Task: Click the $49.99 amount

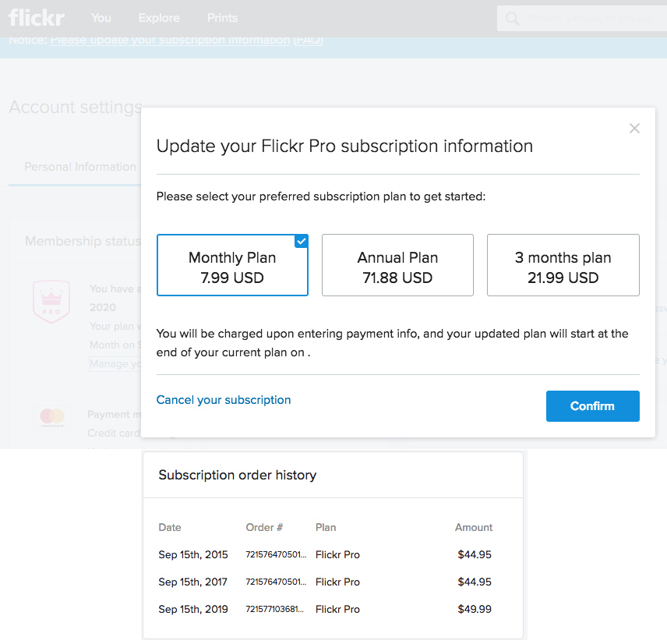Action: (475, 609)
